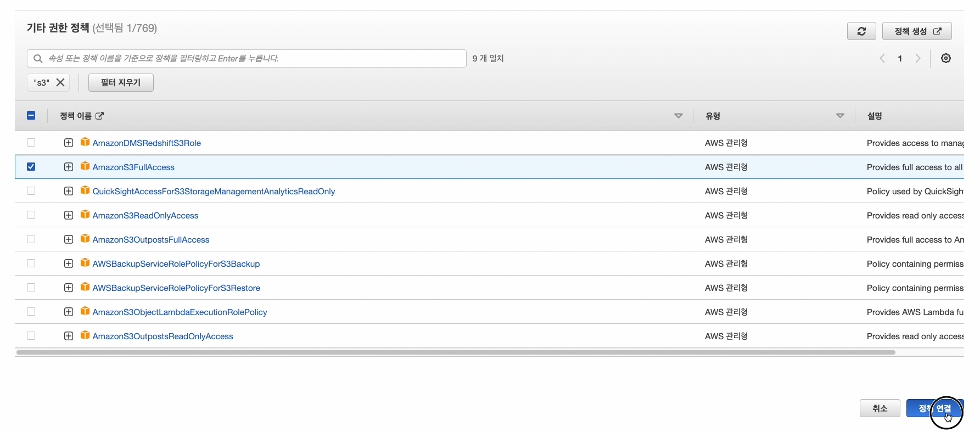This screenshot has height=432, width=980.
Task: Click the AmazonS3OutpostsReadOnlyAccess cube icon
Action: click(x=85, y=335)
